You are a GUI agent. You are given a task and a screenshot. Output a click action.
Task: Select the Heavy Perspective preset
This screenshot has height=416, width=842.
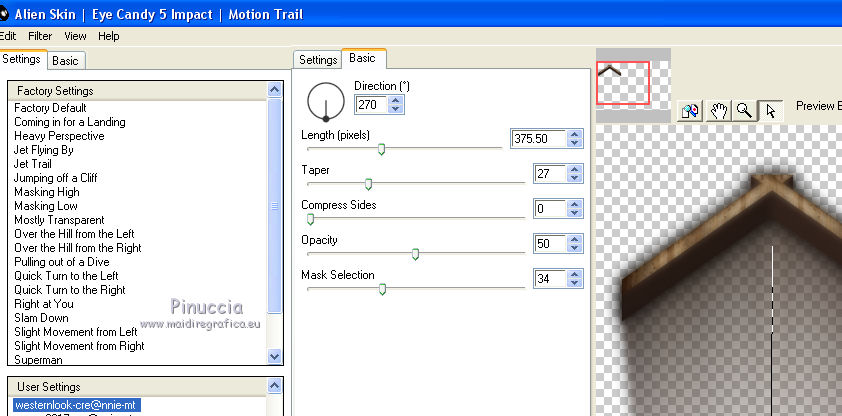coord(59,136)
